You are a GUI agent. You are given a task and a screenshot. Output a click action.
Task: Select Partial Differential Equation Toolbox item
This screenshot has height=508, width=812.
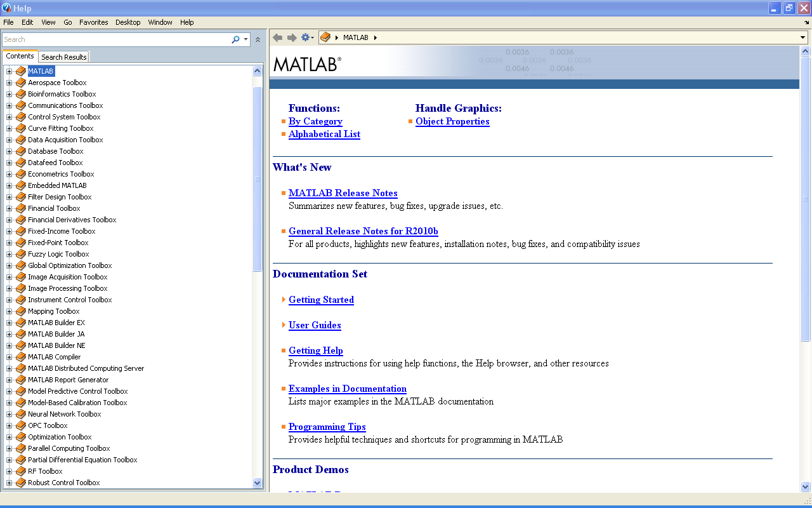click(x=82, y=460)
